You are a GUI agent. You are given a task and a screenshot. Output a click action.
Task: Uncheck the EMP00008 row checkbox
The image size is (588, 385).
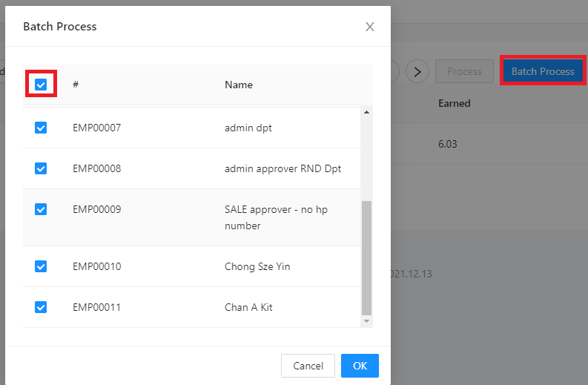(x=41, y=168)
